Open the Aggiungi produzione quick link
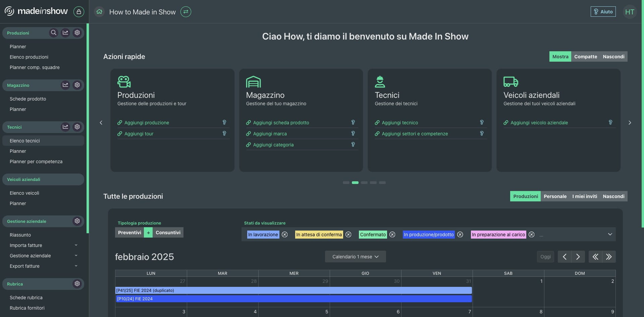 pos(147,123)
